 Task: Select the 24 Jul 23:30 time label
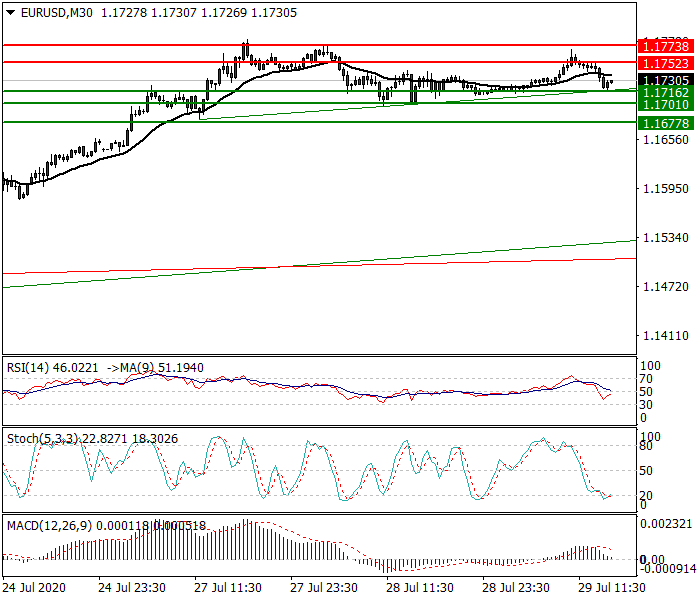click(x=132, y=588)
